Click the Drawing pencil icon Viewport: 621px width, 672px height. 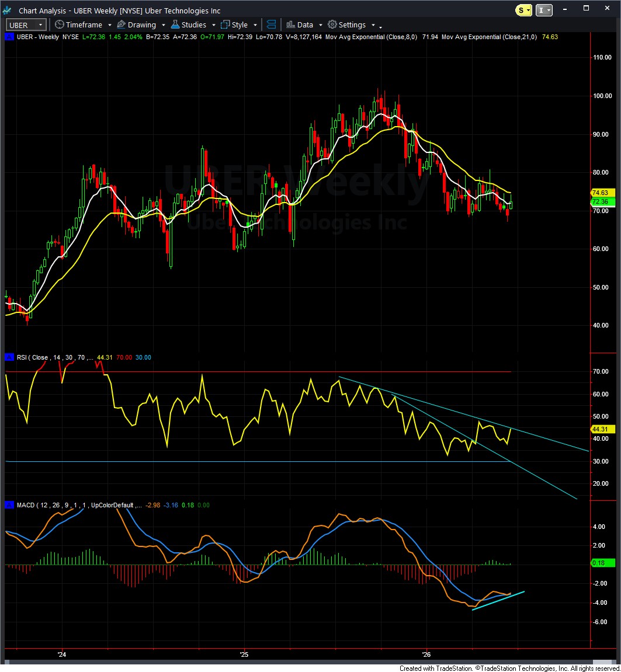coord(122,25)
